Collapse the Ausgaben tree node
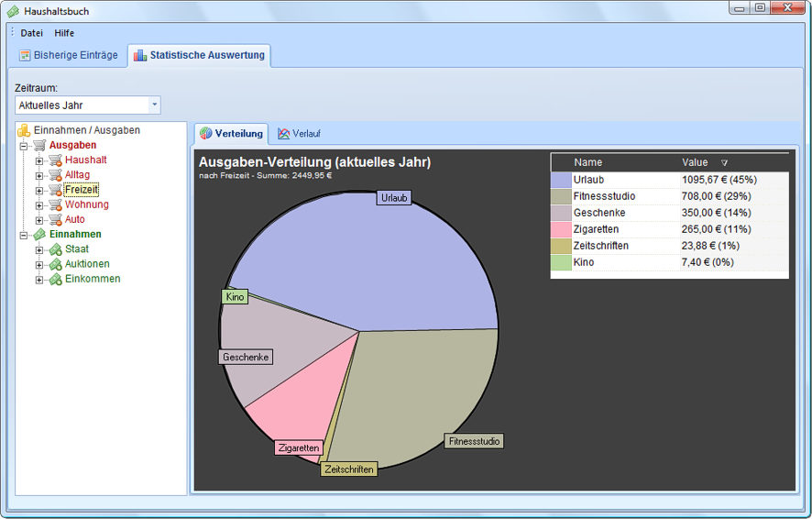812x519 pixels. coord(23,146)
